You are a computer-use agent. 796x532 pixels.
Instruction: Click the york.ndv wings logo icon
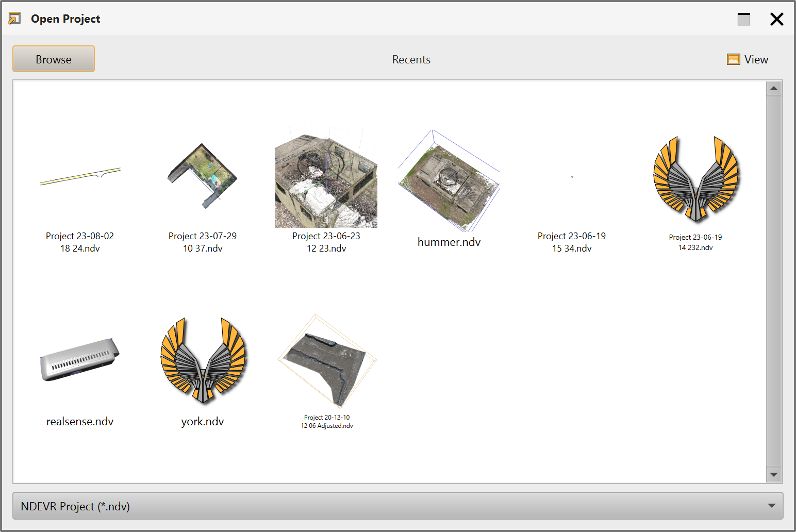point(203,360)
